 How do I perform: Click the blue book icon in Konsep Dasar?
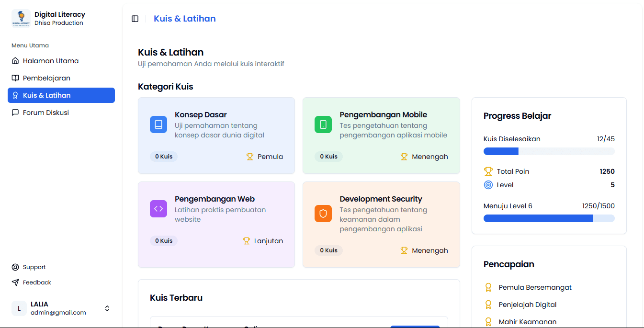coord(158,124)
